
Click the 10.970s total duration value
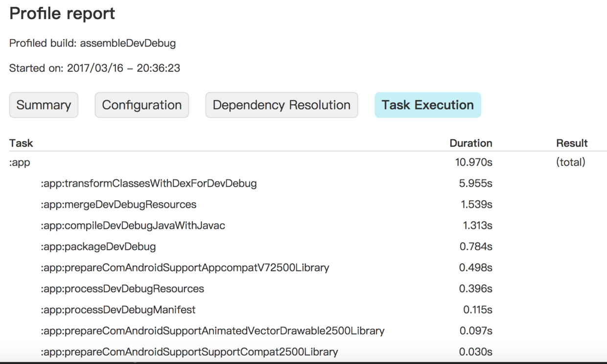pyautogui.click(x=473, y=162)
